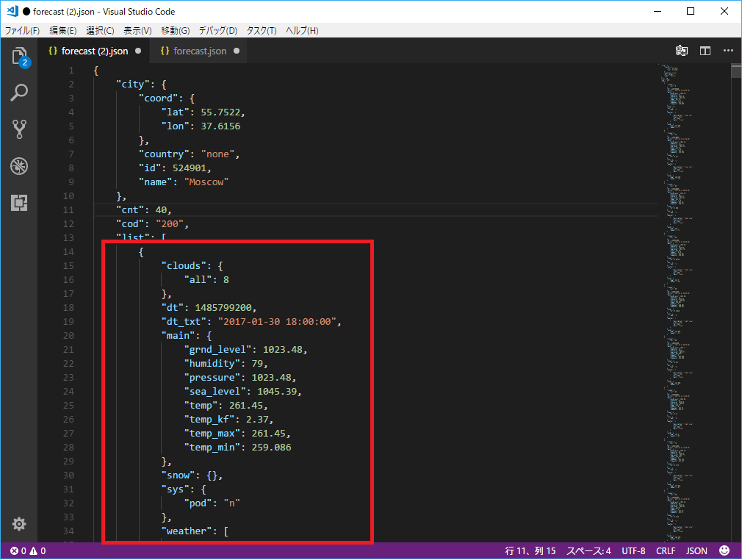Screen dimensions: 742x560
Task: Click the "id" value 524901
Action: (190, 168)
